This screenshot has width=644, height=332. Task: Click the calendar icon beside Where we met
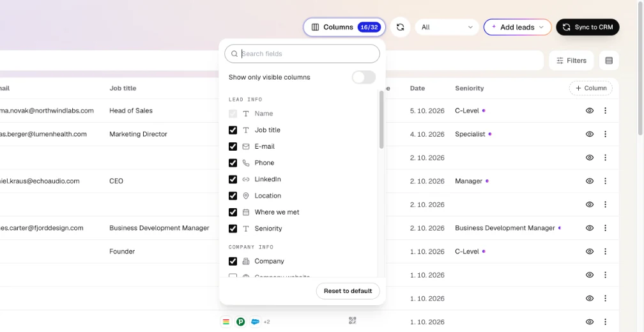pyautogui.click(x=246, y=212)
